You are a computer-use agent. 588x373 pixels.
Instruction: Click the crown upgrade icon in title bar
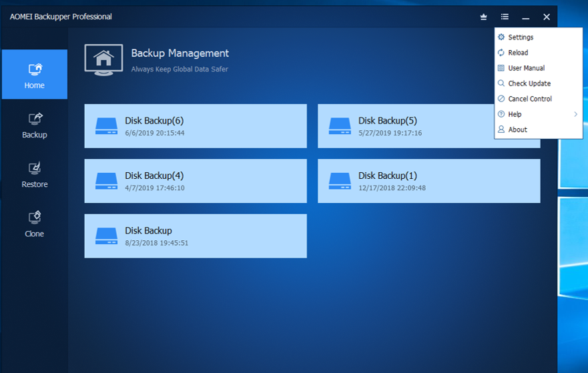click(x=484, y=17)
